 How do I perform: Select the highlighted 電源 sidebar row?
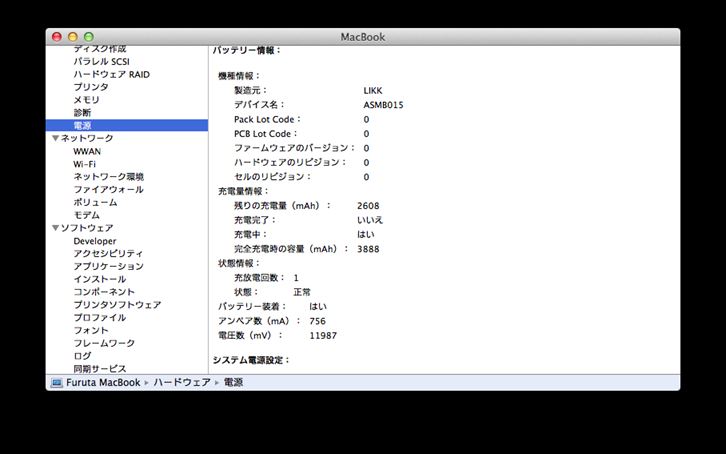[x=127, y=125]
